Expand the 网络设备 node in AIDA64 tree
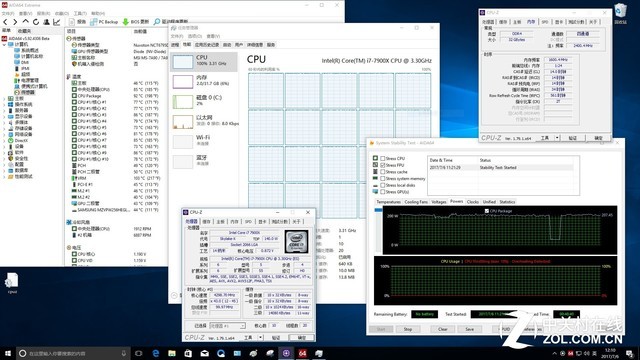Image resolution: width=640 pixels, height=360 pixels. click(4, 134)
